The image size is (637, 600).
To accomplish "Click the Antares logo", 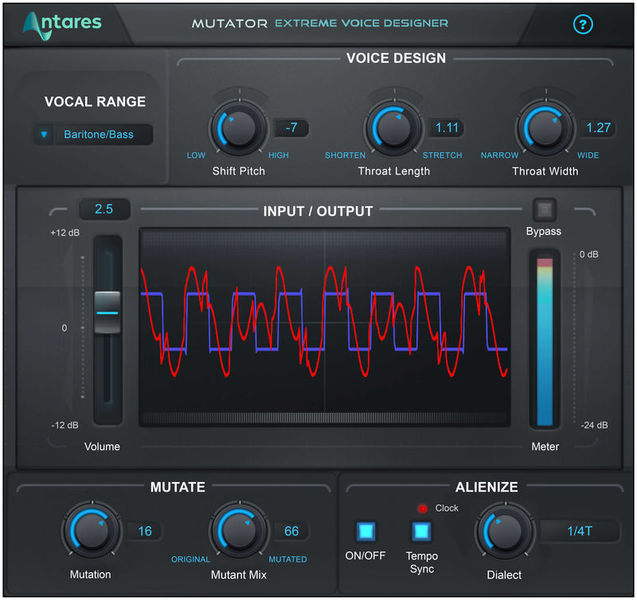I will point(62,25).
